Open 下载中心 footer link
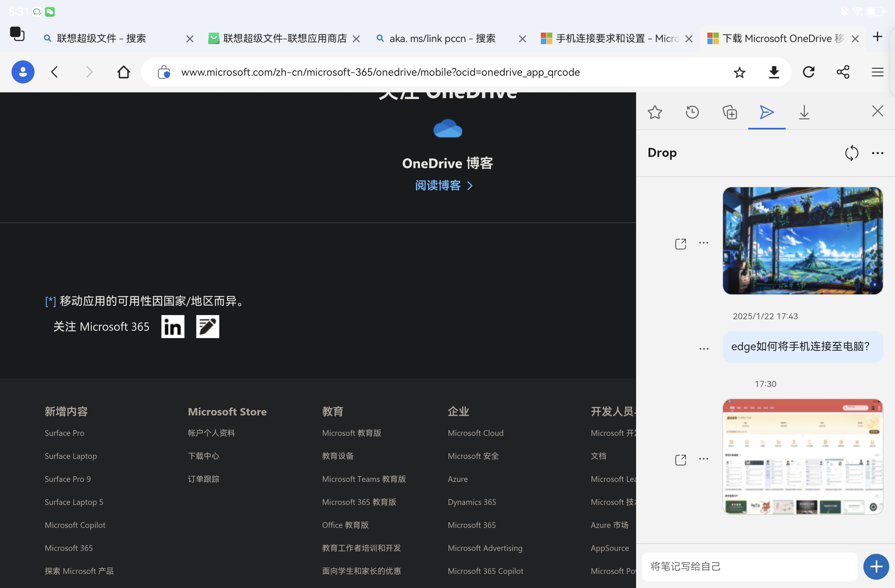895x588 pixels. click(x=203, y=456)
